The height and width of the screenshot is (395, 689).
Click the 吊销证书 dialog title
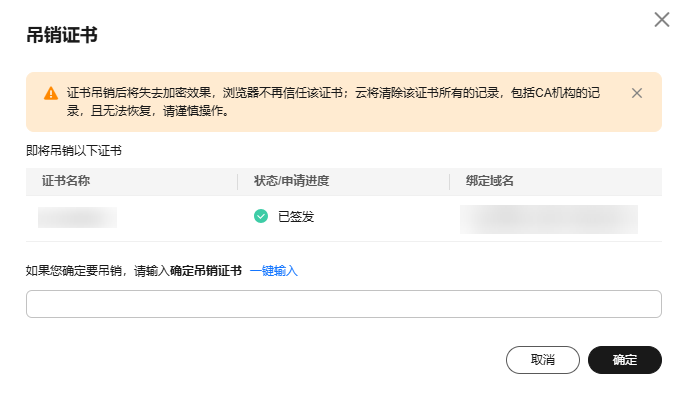(62, 35)
